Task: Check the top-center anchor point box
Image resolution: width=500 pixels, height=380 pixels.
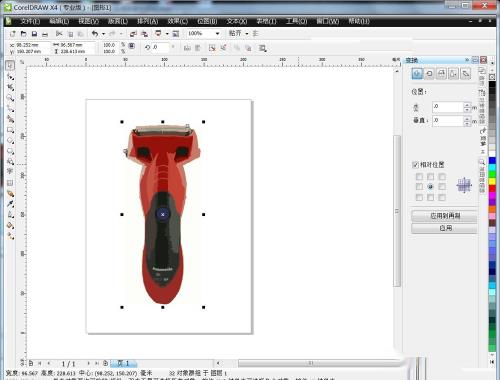Action: pyautogui.click(x=431, y=176)
